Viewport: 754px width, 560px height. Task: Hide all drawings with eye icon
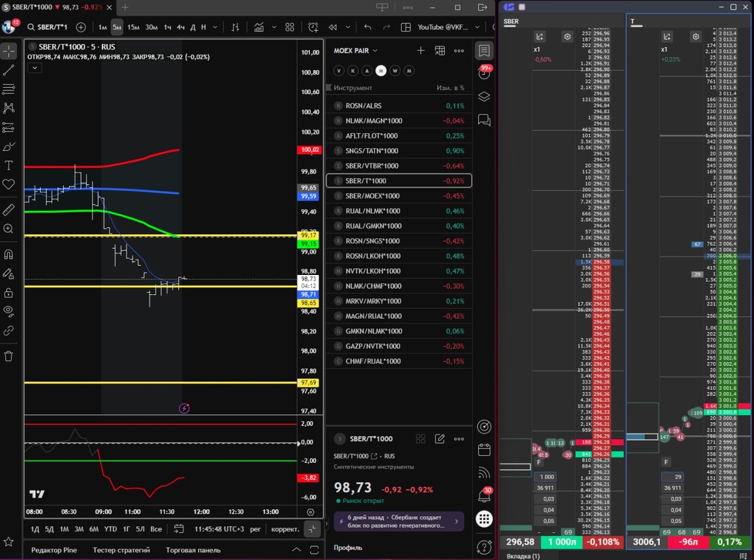pos(9,311)
